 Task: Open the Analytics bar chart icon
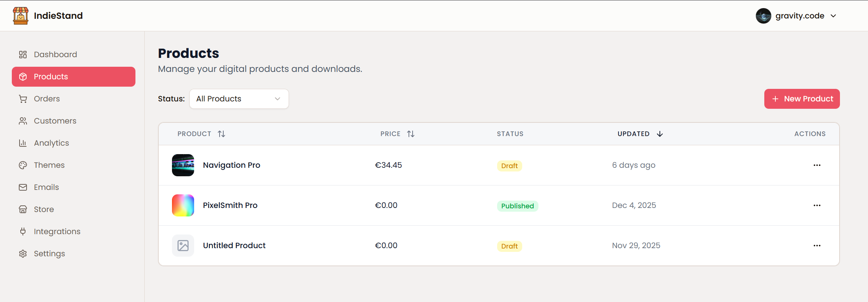tap(23, 143)
